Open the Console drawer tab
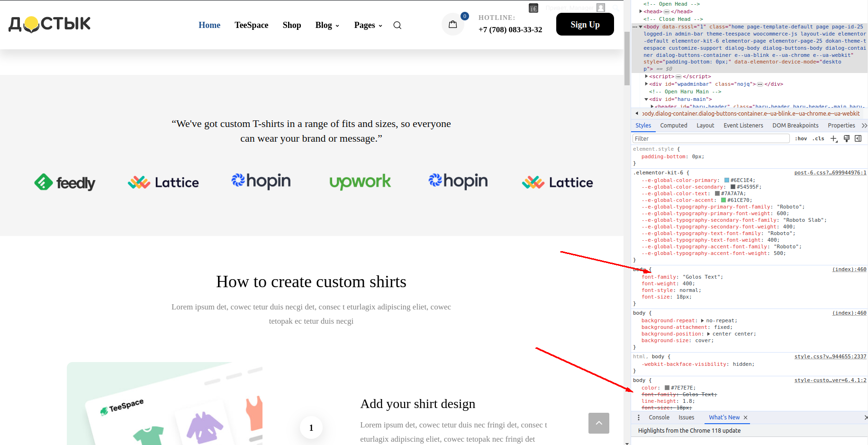The height and width of the screenshot is (445, 868). click(x=659, y=418)
